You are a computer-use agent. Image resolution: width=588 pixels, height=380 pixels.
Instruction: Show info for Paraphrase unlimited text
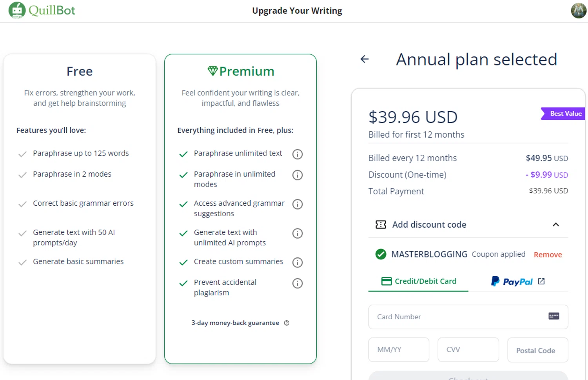pos(298,154)
